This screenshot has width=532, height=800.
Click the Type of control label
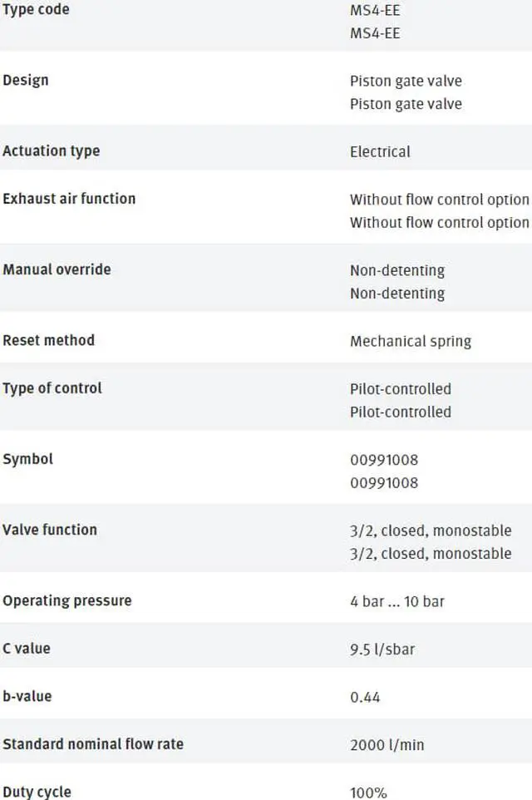52,388
